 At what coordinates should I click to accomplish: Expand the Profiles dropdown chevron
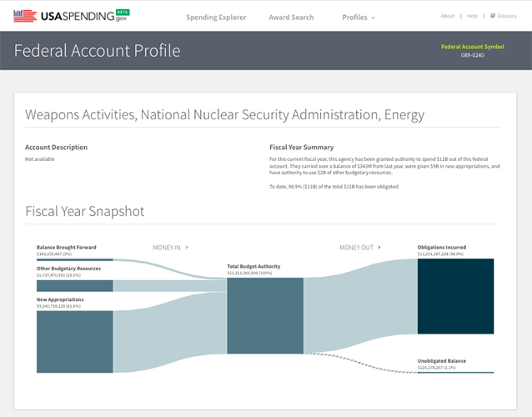click(373, 18)
